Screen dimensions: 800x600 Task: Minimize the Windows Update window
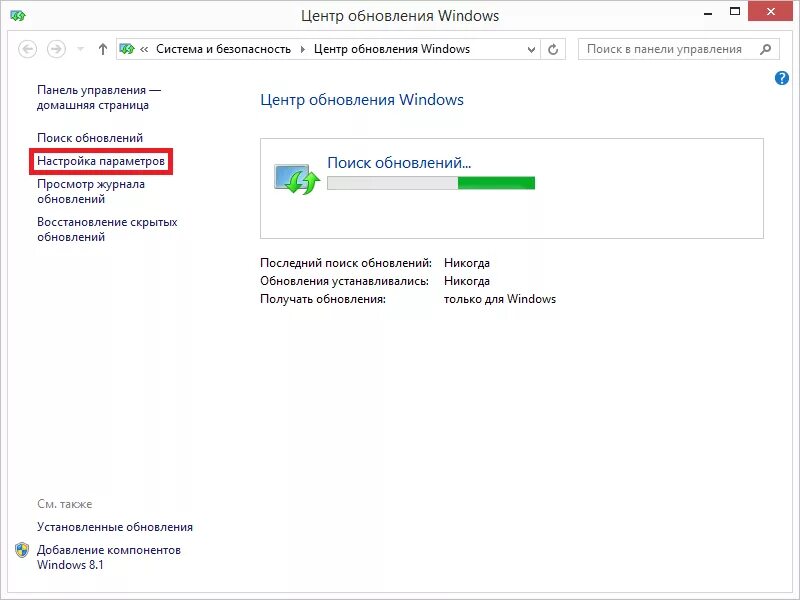[x=708, y=12]
